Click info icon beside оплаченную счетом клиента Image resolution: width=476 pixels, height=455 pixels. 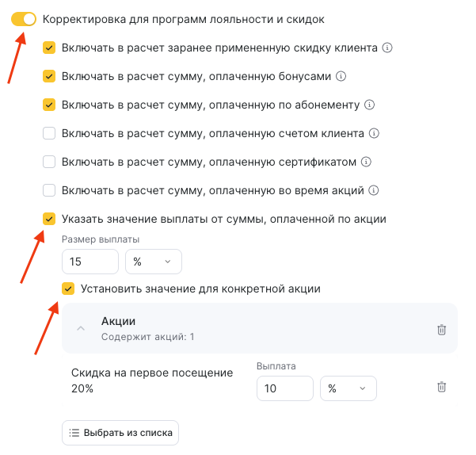coord(374,133)
